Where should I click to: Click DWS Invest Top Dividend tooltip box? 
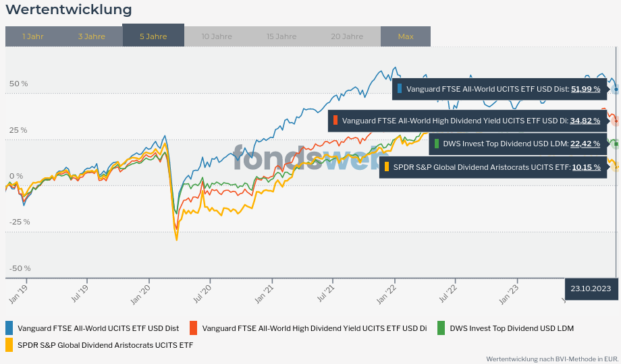tap(518, 144)
